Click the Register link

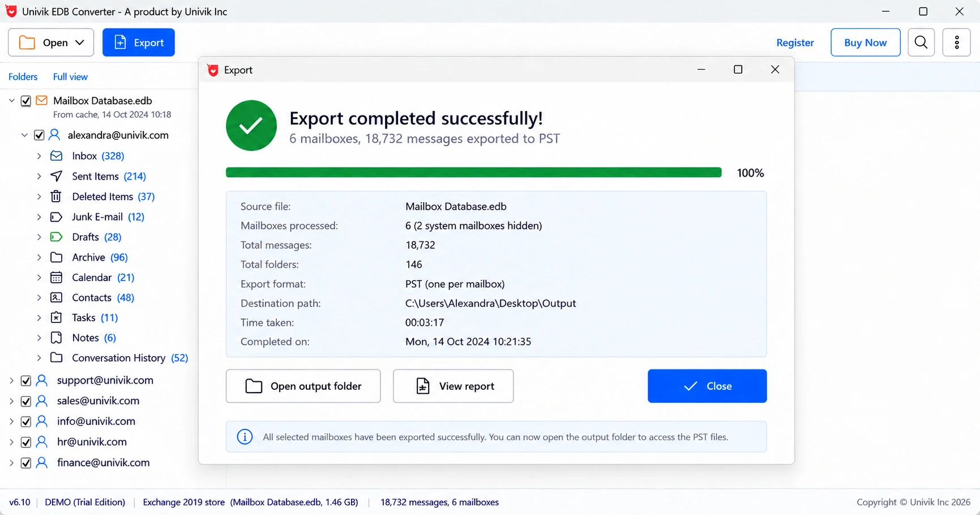pyautogui.click(x=795, y=42)
